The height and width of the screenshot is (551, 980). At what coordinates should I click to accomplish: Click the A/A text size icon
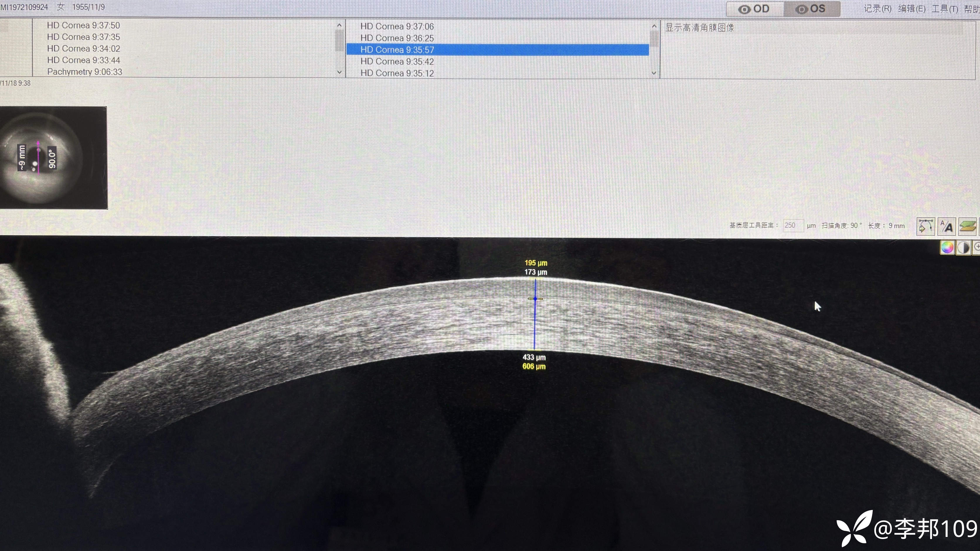pos(947,226)
